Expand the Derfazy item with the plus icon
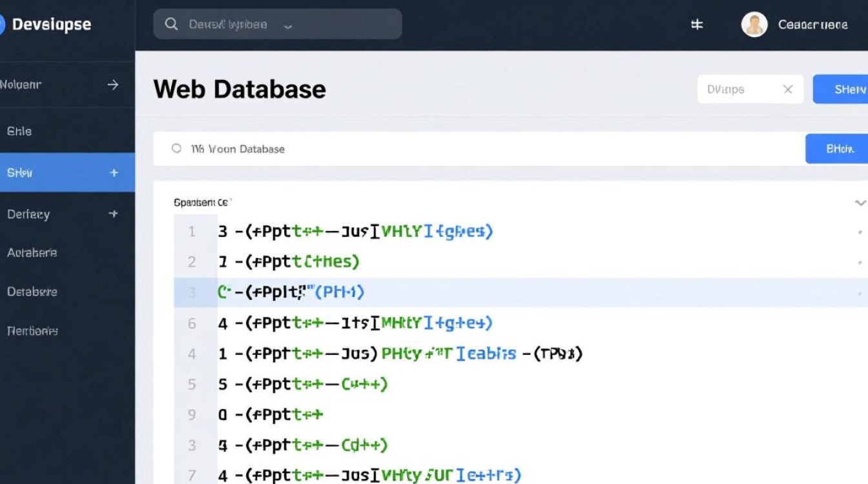Screen dimensions: 868x484 [114, 214]
